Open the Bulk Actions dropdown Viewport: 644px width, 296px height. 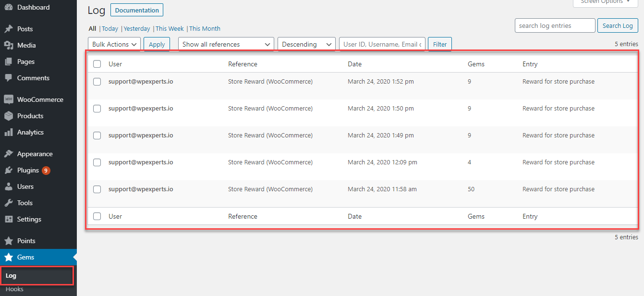114,44
